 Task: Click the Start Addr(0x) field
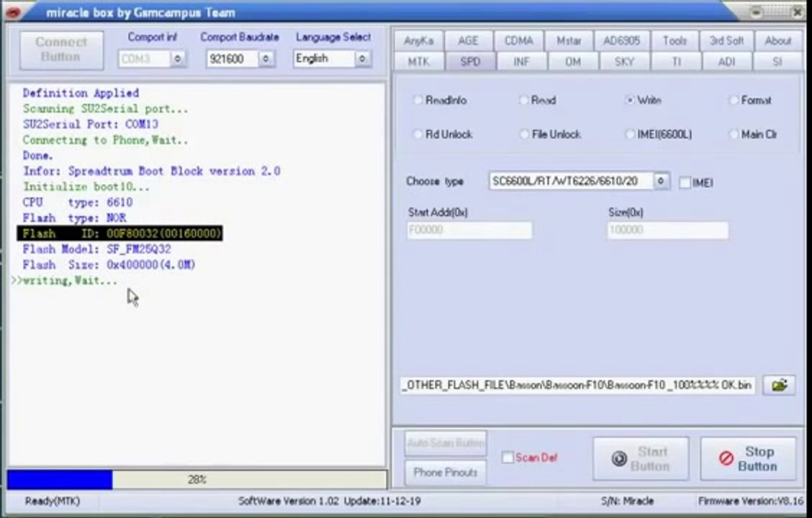(x=469, y=230)
